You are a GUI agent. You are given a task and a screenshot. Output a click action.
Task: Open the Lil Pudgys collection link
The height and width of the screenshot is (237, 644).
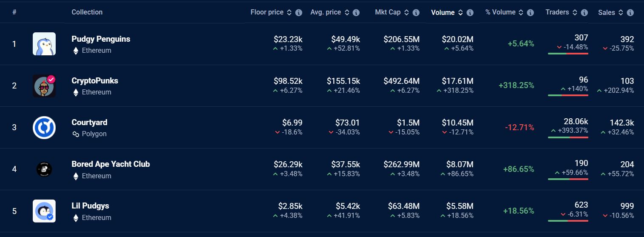pyautogui.click(x=90, y=206)
